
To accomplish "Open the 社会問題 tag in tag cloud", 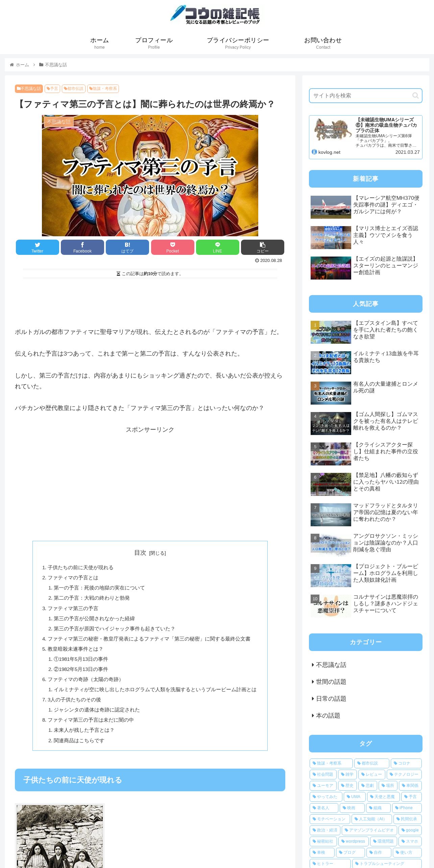I will (323, 774).
